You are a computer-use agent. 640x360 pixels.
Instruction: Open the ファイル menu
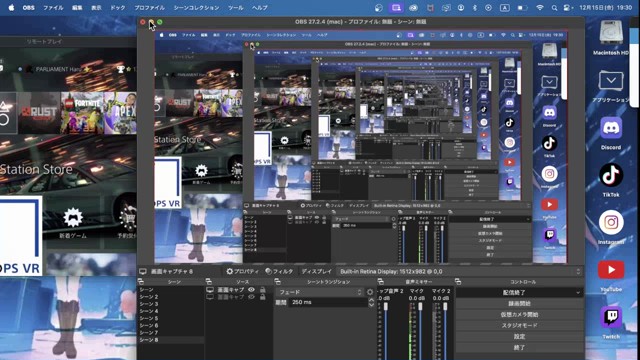coord(53,8)
